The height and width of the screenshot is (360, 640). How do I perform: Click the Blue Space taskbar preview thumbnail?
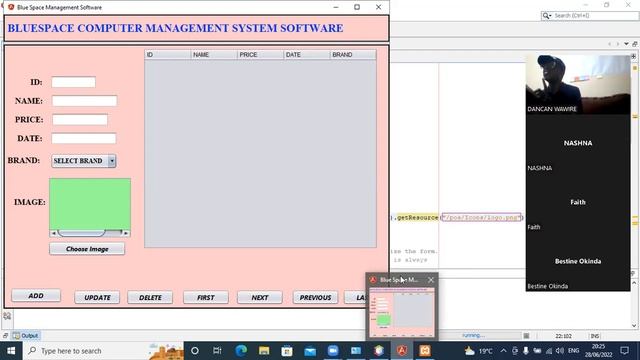402,312
